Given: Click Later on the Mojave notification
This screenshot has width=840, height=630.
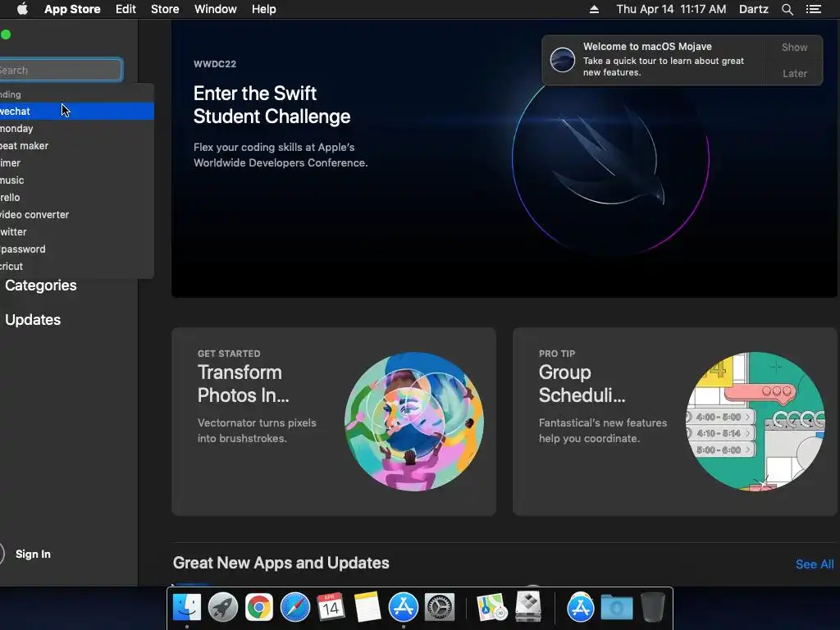Looking at the screenshot, I should (x=794, y=73).
